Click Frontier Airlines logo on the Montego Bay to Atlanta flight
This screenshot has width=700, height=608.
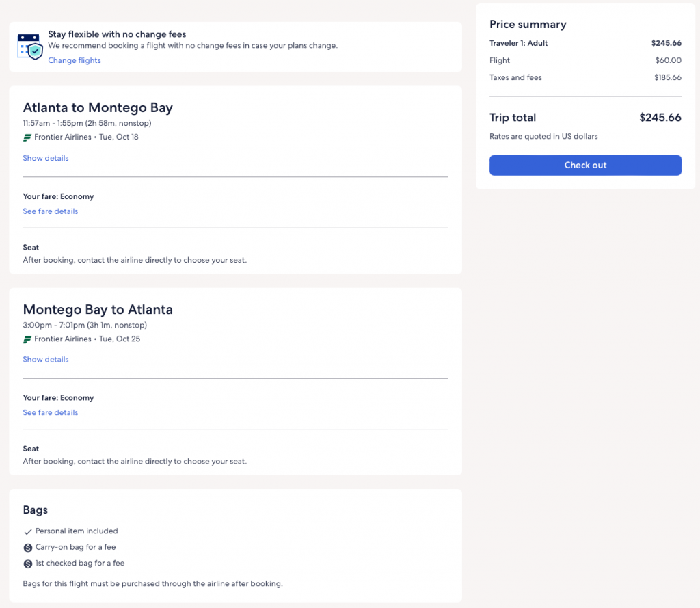[x=27, y=339]
